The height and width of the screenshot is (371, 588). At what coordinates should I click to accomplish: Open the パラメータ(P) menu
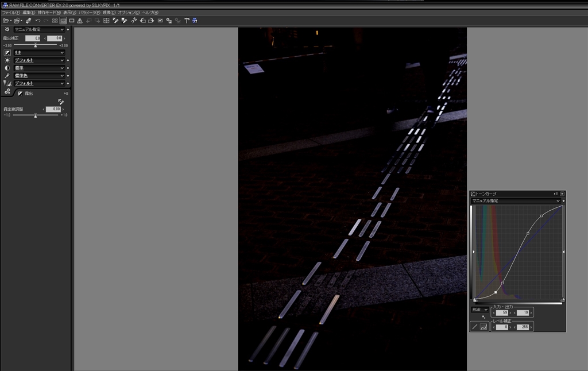[x=89, y=13]
